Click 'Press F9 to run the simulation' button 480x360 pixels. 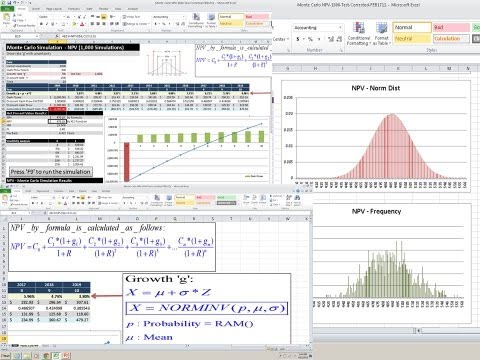click(x=51, y=172)
